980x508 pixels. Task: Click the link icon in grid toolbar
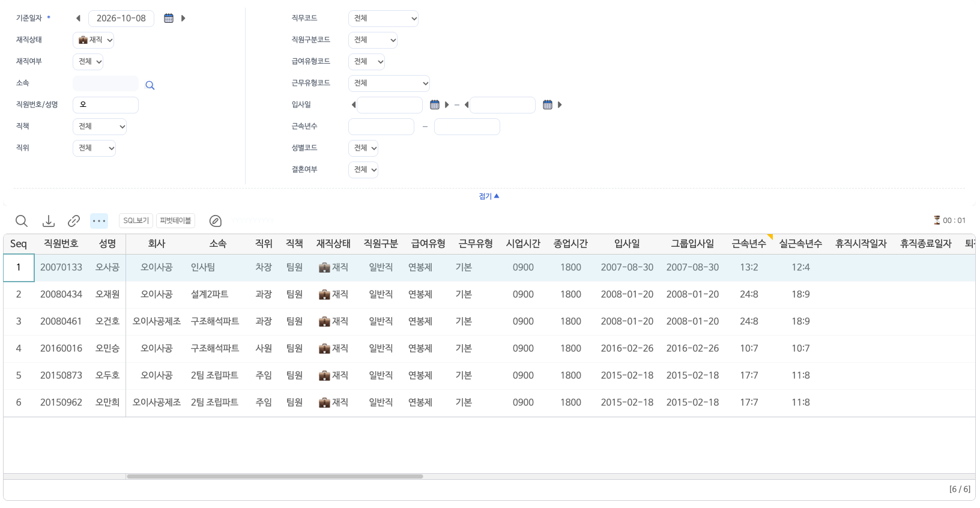pos(74,221)
